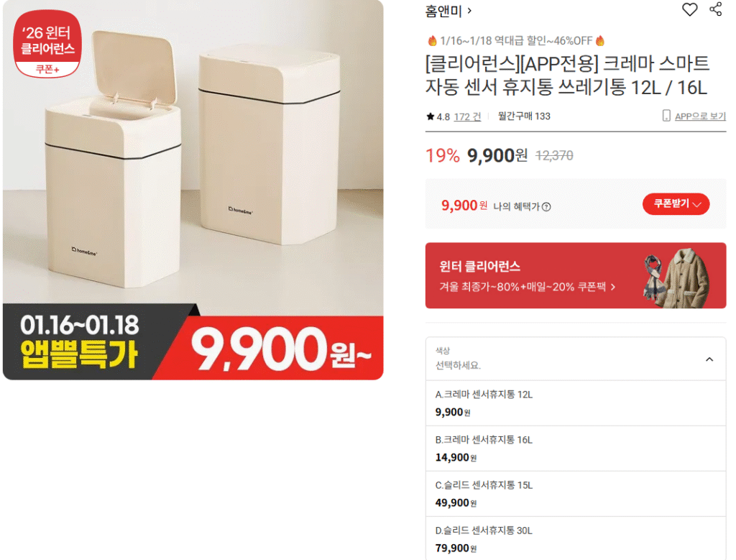Expand the 쿠폰받기 coupon button
The image size is (736, 560).
click(x=676, y=203)
